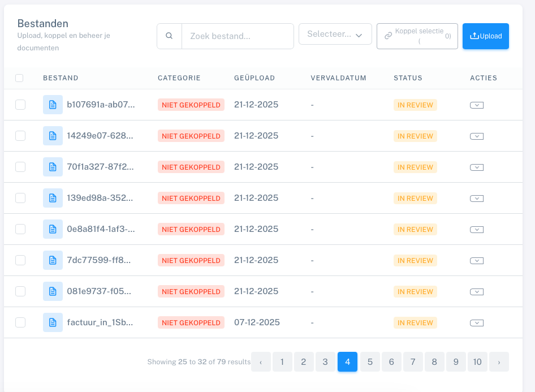Go to page 5 of results

coord(370,362)
